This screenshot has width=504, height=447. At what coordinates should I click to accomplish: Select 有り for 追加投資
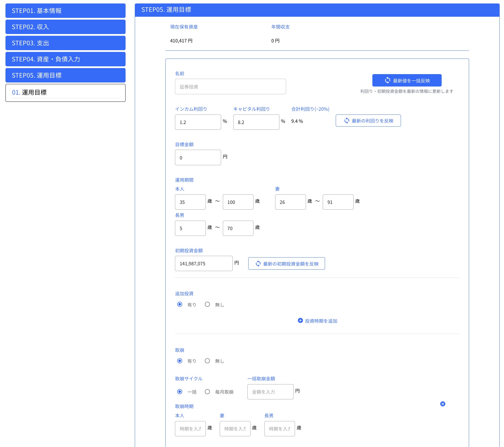coord(180,304)
